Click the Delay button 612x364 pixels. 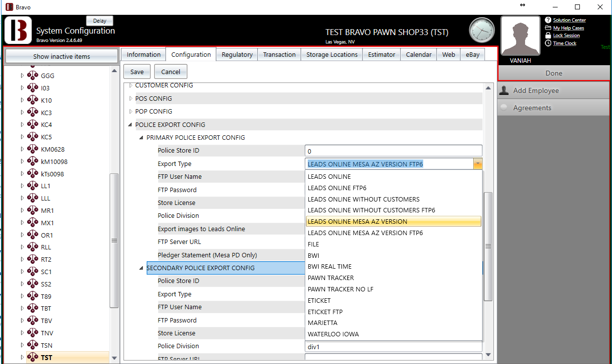coord(99,21)
